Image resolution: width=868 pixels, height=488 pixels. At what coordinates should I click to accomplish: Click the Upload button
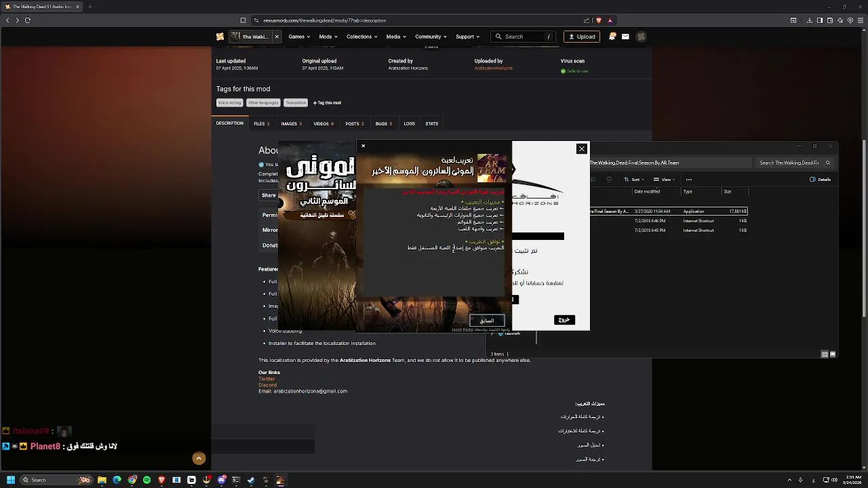click(581, 37)
